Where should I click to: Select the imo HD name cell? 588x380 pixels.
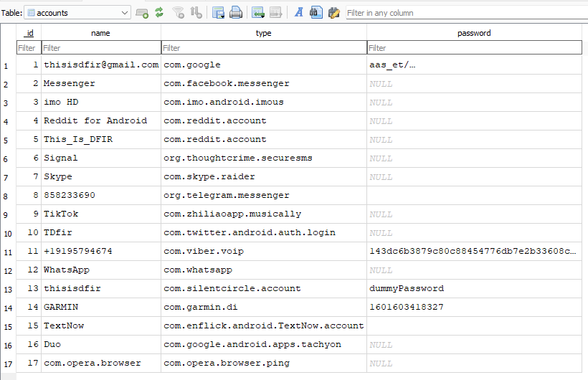(101, 102)
